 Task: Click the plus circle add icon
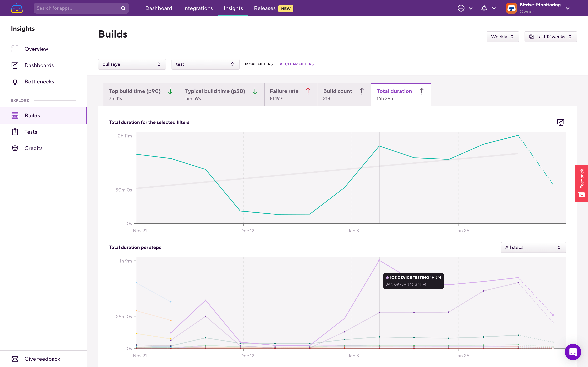[x=461, y=8]
